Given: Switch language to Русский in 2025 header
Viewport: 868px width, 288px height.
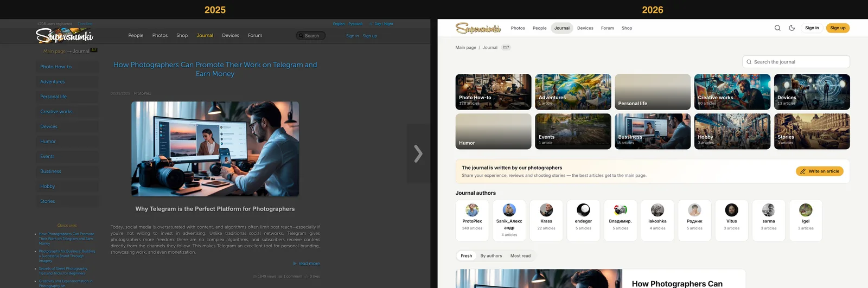Looking at the screenshot, I should 355,24.
